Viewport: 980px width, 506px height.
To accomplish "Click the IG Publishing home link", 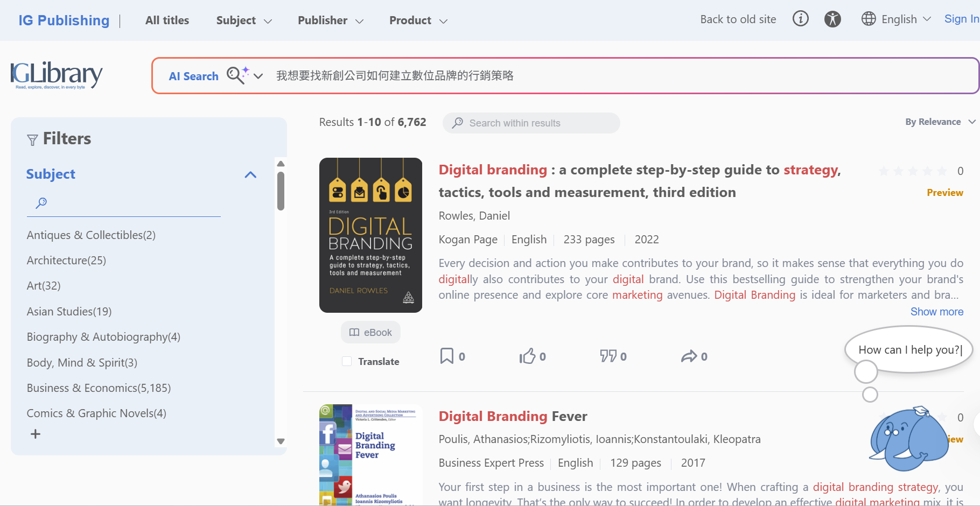I will click(64, 20).
